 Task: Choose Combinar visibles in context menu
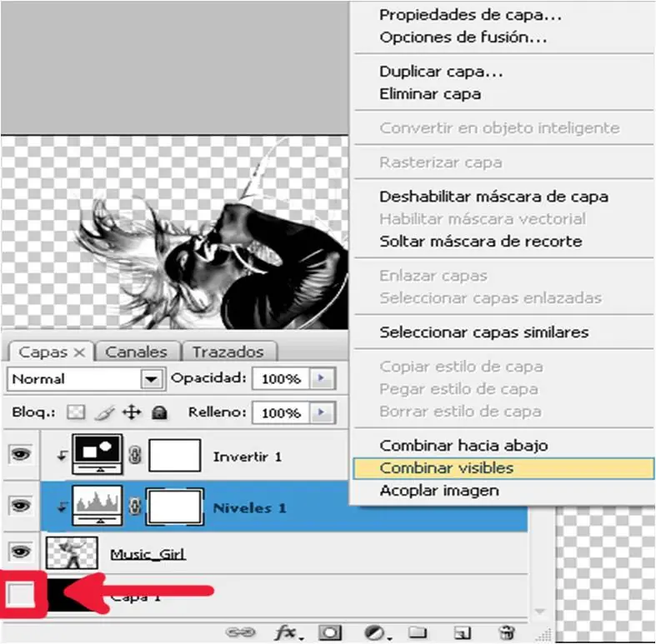[x=503, y=468]
